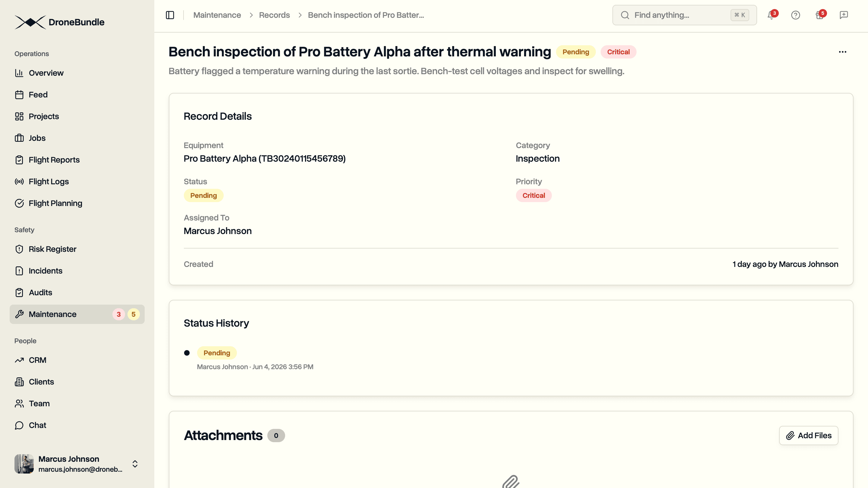Click the Overview chart icon
The image size is (868, 488).
(19, 73)
